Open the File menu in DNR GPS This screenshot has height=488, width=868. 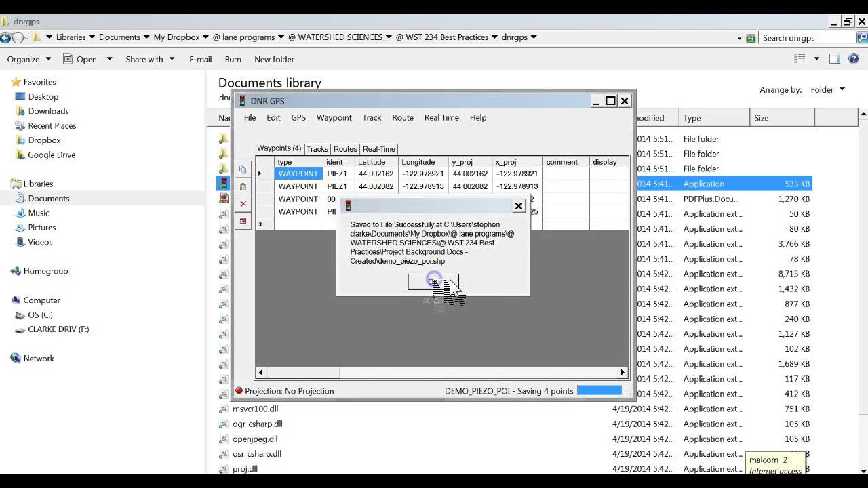pos(250,117)
